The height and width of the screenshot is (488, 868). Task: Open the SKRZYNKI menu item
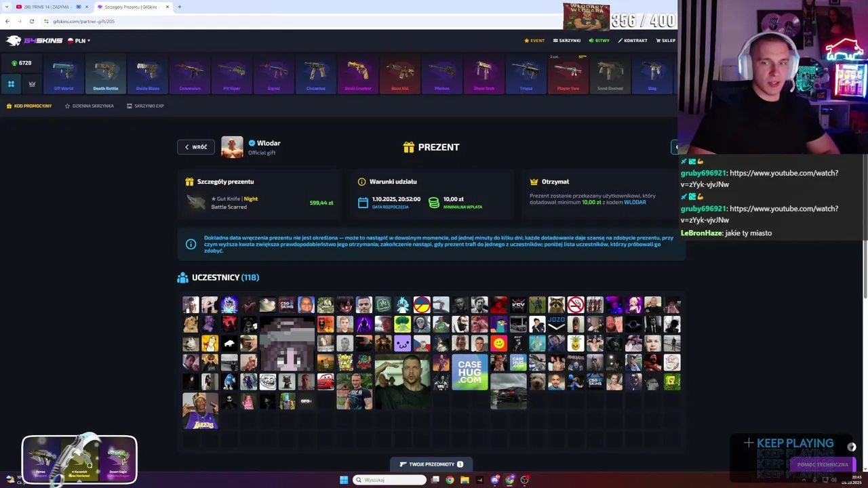click(567, 41)
